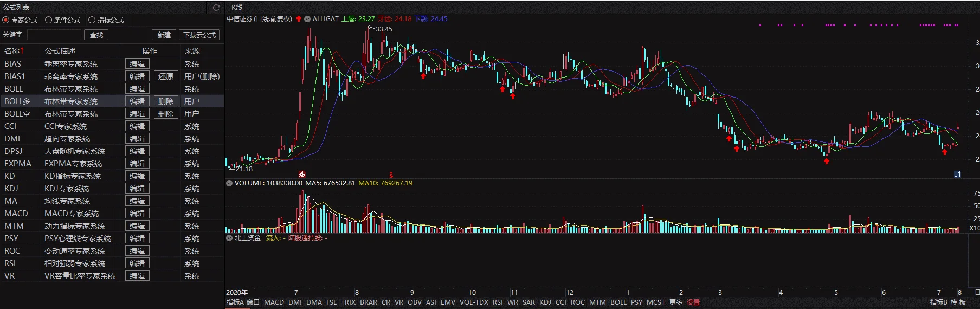Click the red 设置 link
The height and width of the screenshot is (309, 980).
[693, 302]
